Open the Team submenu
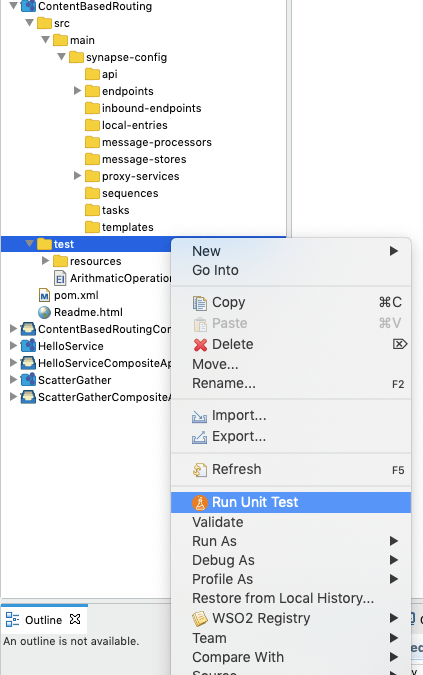Screen dimensions: 423x675 (291, 638)
